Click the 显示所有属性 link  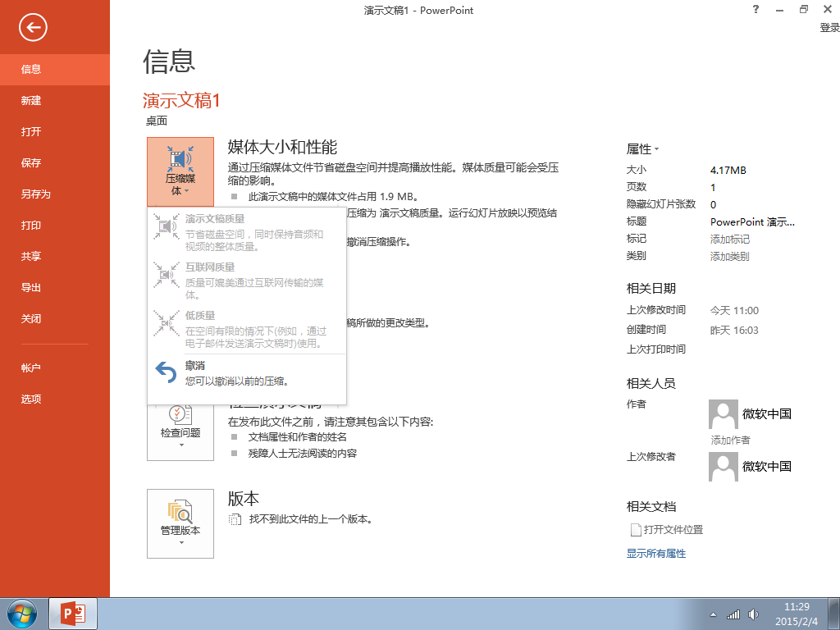[656, 554]
